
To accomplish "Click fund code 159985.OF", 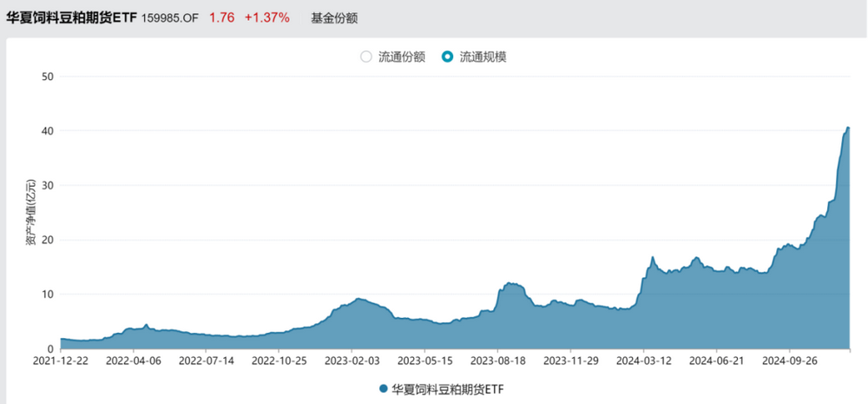I will click(x=169, y=17).
